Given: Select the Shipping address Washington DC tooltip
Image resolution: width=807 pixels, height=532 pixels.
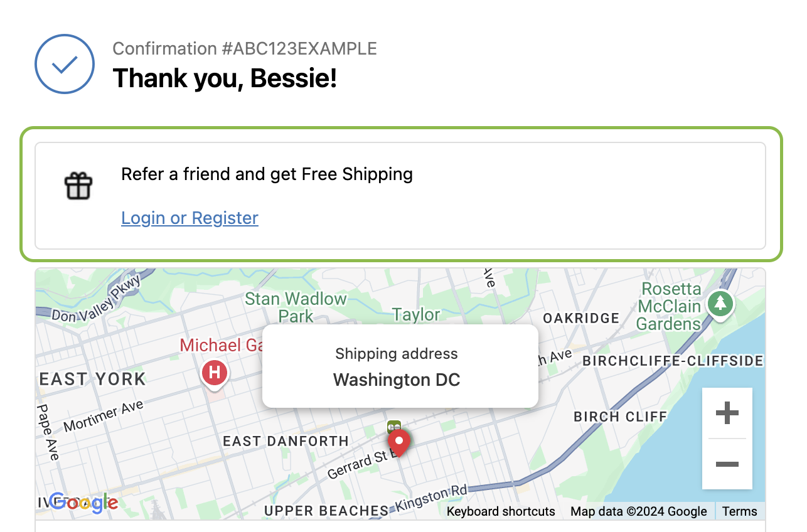Looking at the screenshot, I should pyautogui.click(x=399, y=366).
